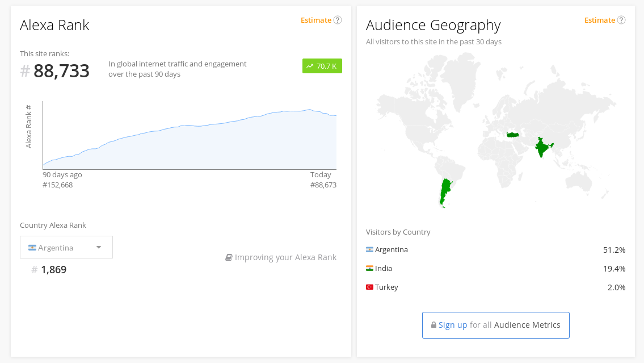Viewport: 644px width, 363px height.
Task: Click the green 70.7 K rank change badge
Action: (x=322, y=66)
